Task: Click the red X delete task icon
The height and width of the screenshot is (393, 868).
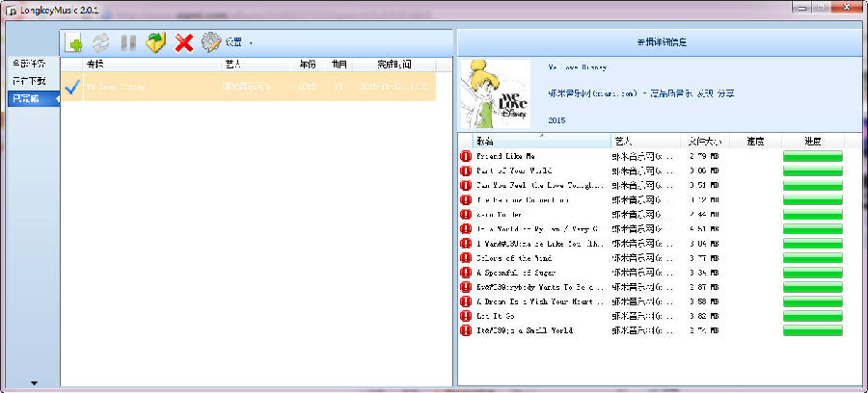Action: tap(184, 42)
